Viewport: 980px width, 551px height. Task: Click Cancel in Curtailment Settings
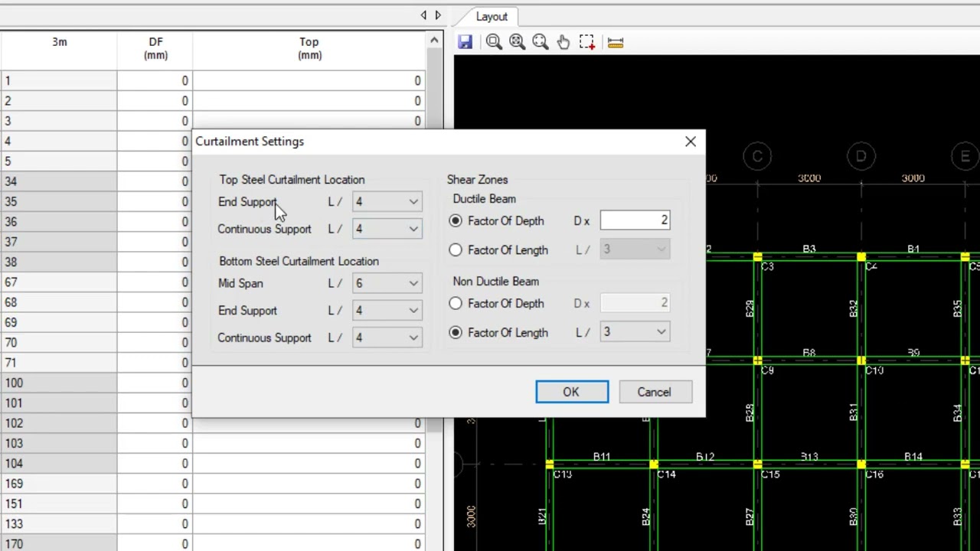654,392
